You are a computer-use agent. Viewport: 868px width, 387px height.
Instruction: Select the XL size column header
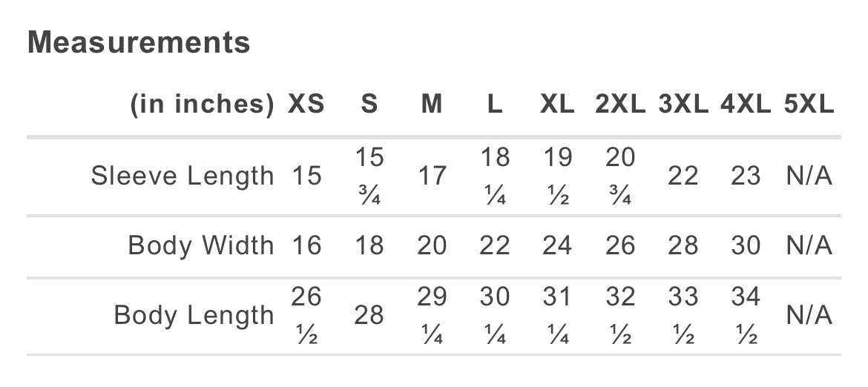click(557, 105)
